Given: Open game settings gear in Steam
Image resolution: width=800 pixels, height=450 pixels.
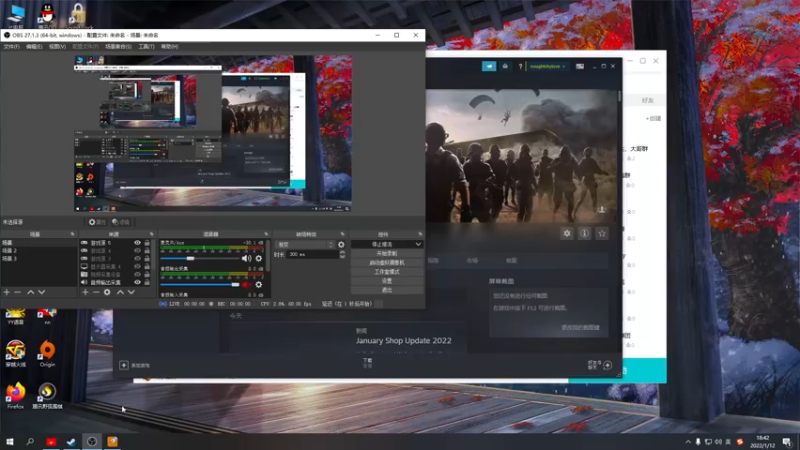Looking at the screenshot, I should pyautogui.click(x=567, y=234).
